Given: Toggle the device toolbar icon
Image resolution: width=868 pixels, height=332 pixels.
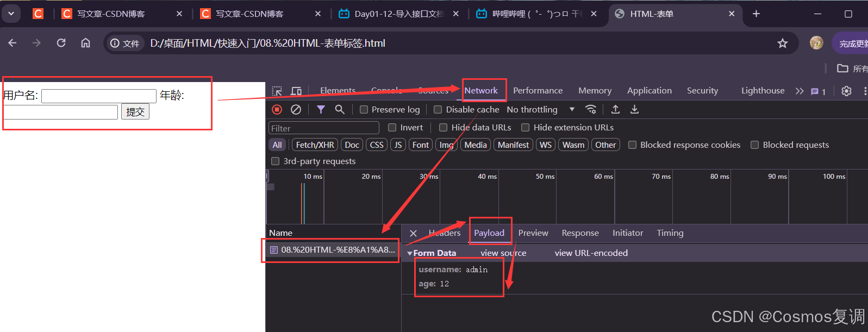Looking at the screenshot, I should pyautogui.click(x=296, y=91).
